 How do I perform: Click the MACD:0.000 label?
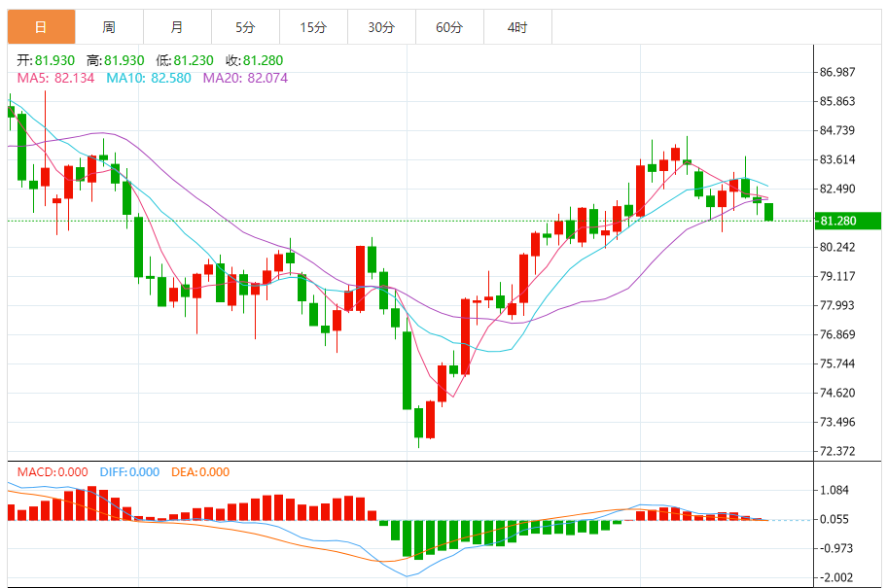click(x=53, y=472)
